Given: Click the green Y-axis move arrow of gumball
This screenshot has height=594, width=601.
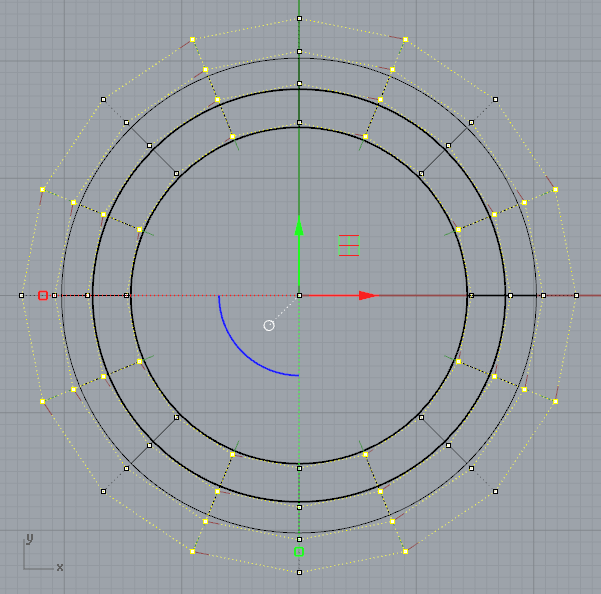Looking at the screenshot, I should (x=299, y=226).
